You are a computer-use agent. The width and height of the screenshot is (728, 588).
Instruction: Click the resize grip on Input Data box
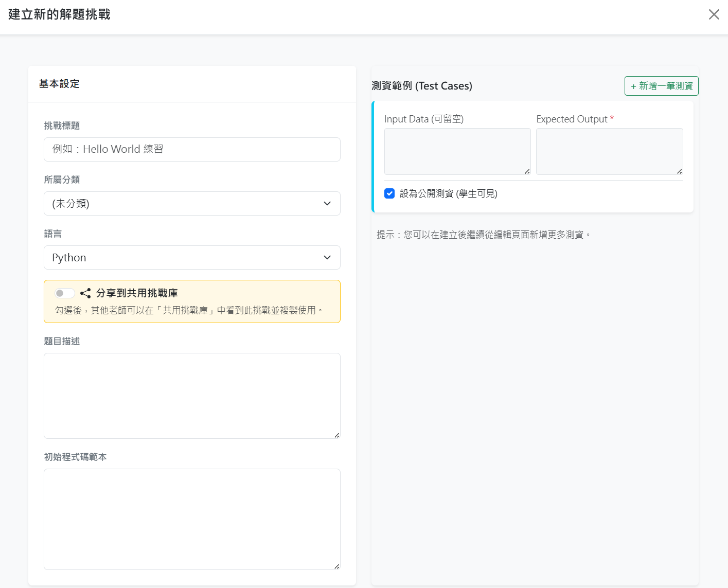tap(527, 171)
